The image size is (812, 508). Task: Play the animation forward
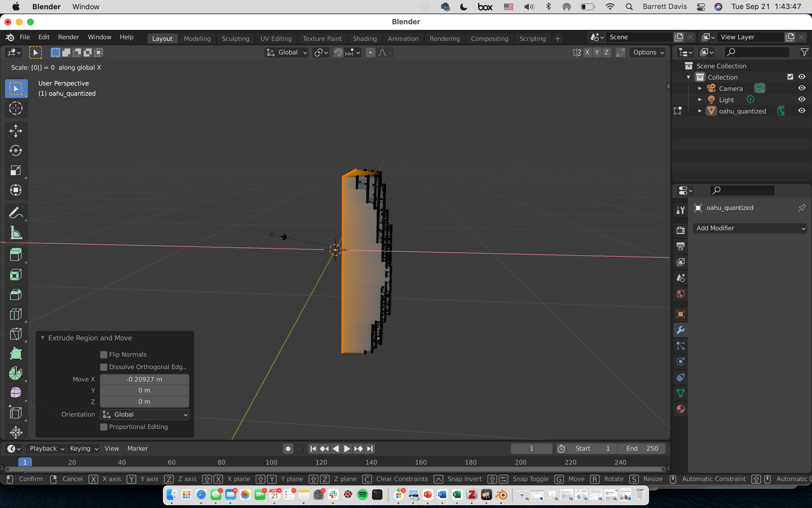347,448
